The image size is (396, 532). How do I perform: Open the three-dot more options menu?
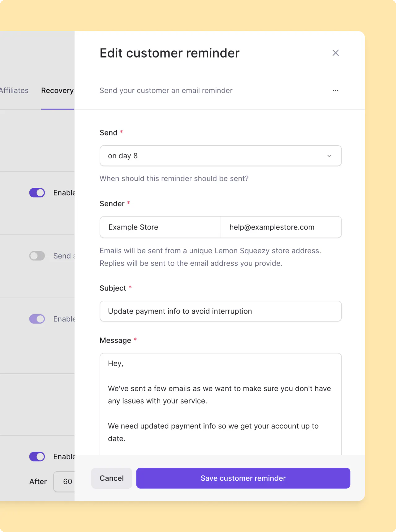click(335, 91)
